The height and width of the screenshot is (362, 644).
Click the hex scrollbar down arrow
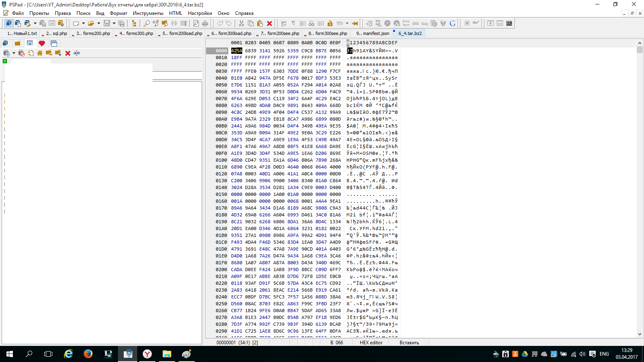point(640,334)
